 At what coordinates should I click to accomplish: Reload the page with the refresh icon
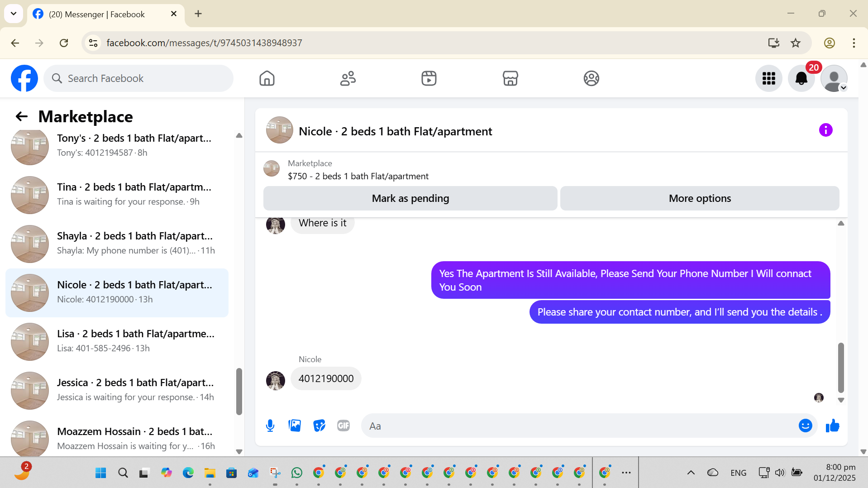pyautogui.click(x=64, y=43)
